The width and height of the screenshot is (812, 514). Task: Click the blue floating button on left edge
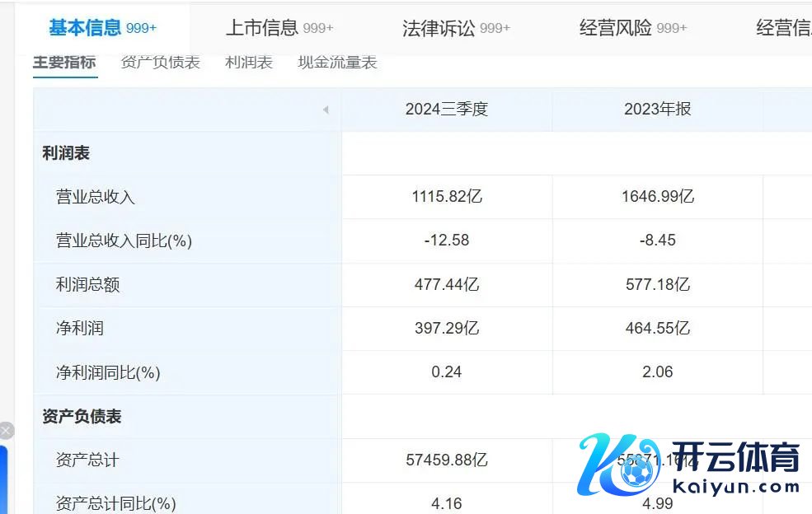click(3, 479)
